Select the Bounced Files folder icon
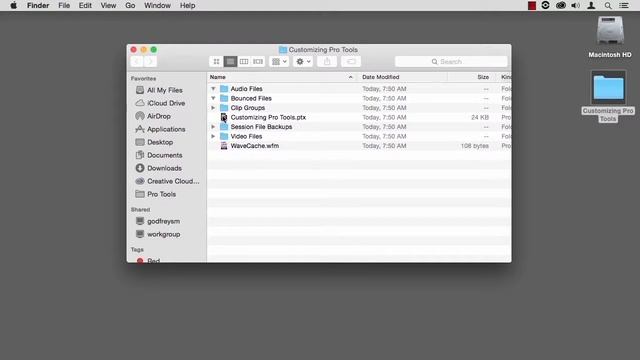Viewport: 640px width, 360px height. tap(224, 98)
